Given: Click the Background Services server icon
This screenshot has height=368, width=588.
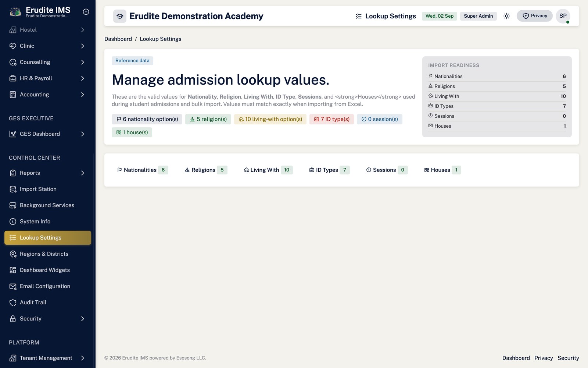Looking at the screenshot, I should 13,205.
